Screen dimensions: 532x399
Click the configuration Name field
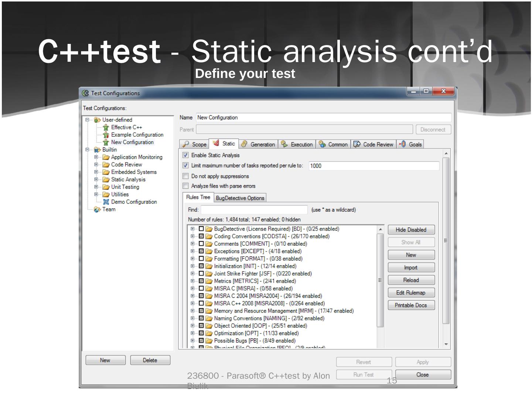click(324, 117)
